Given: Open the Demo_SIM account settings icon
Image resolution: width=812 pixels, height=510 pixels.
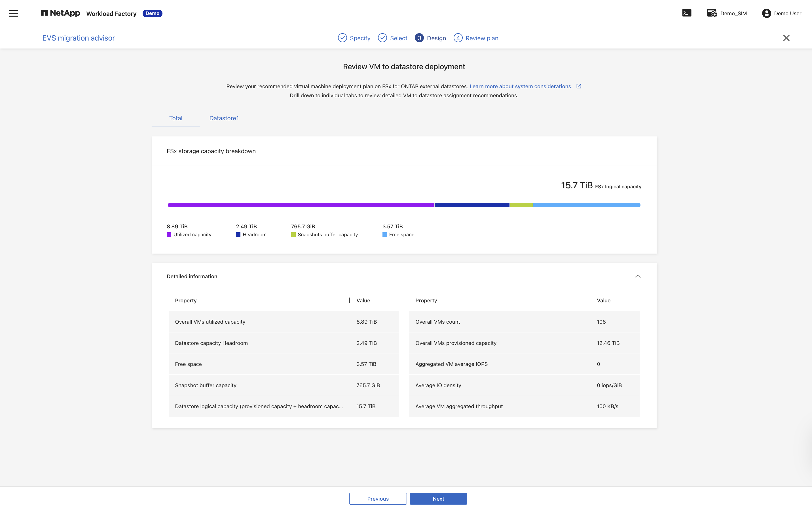Looking at the screenshot, I should click(x=712, y=13).
